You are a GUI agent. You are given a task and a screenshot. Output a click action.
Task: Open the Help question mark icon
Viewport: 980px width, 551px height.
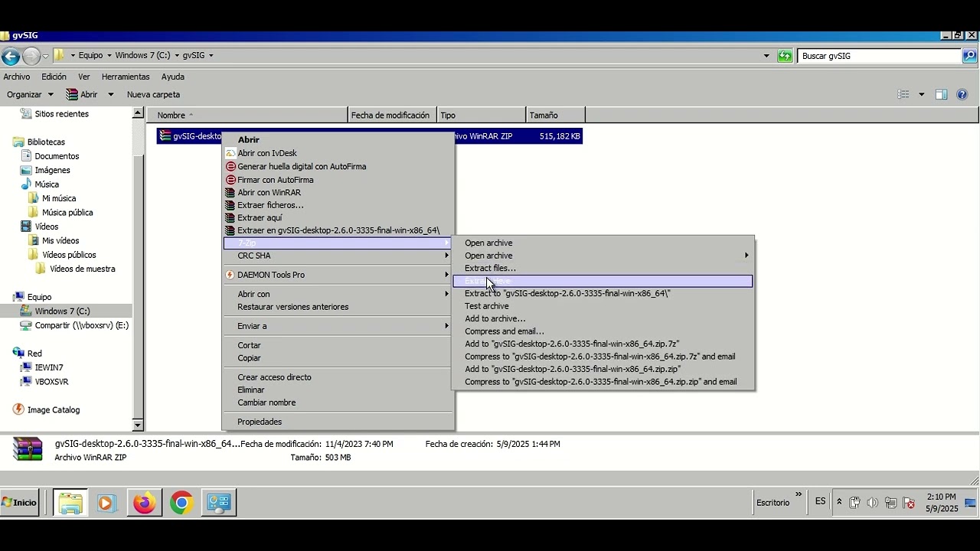[962, 95]
